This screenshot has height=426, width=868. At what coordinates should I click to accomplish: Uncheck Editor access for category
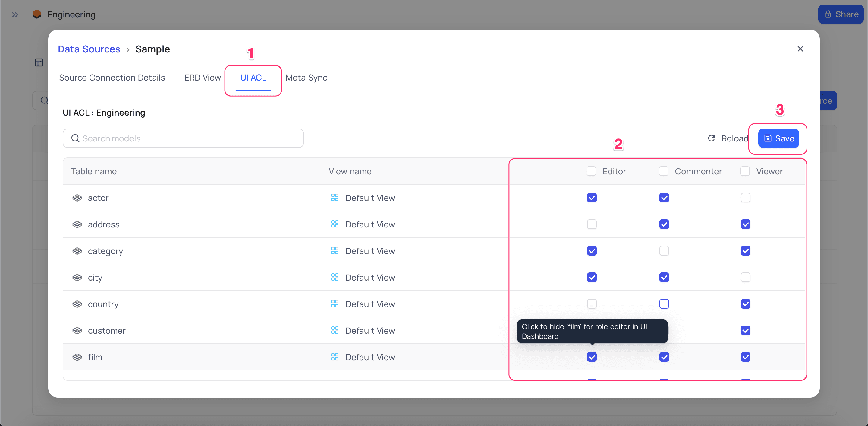(x=592, y=251)
